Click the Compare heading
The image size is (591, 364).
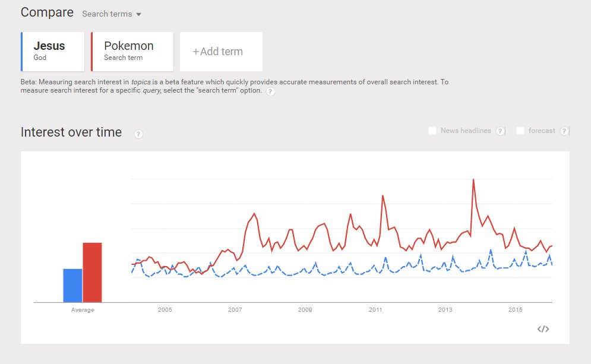(47, 12)
